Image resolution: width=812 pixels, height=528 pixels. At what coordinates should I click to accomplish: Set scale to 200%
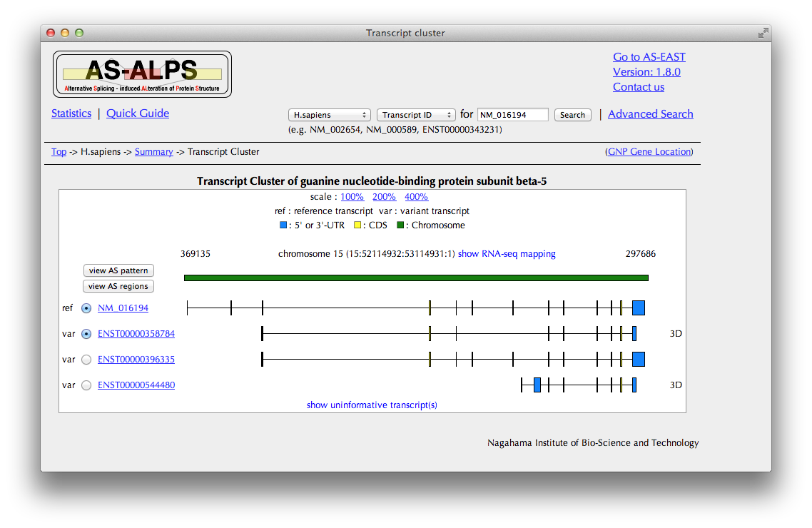384,197
